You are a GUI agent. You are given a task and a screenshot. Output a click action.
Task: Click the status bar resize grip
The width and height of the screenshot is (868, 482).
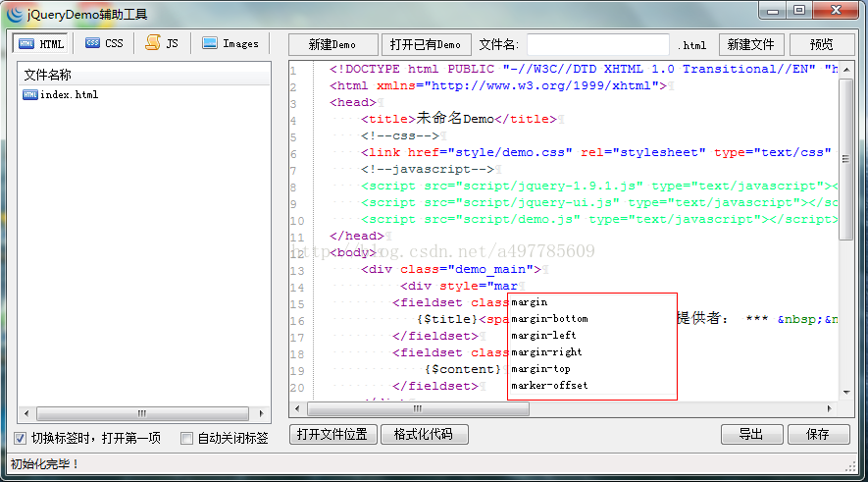pos(851,467)
